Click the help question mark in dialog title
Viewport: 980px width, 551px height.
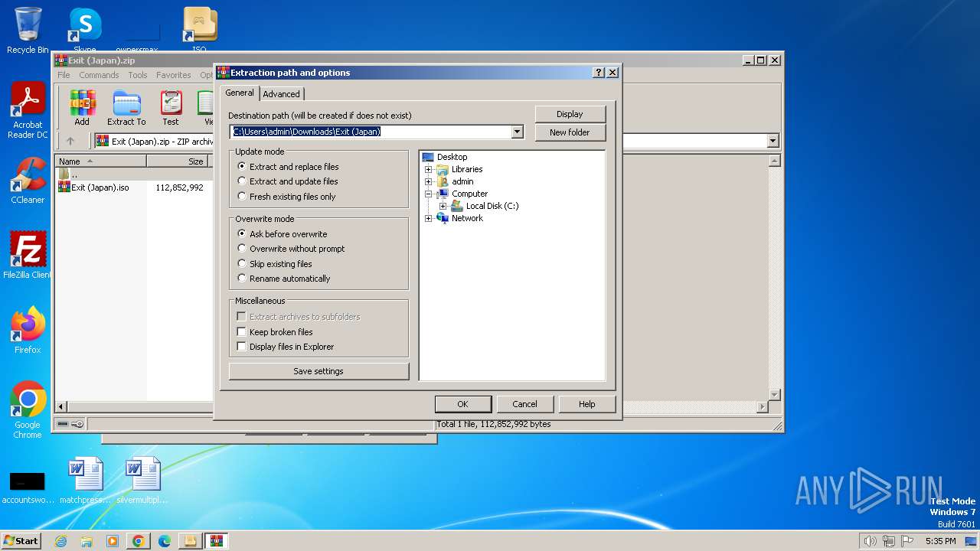tap(599, 73)
